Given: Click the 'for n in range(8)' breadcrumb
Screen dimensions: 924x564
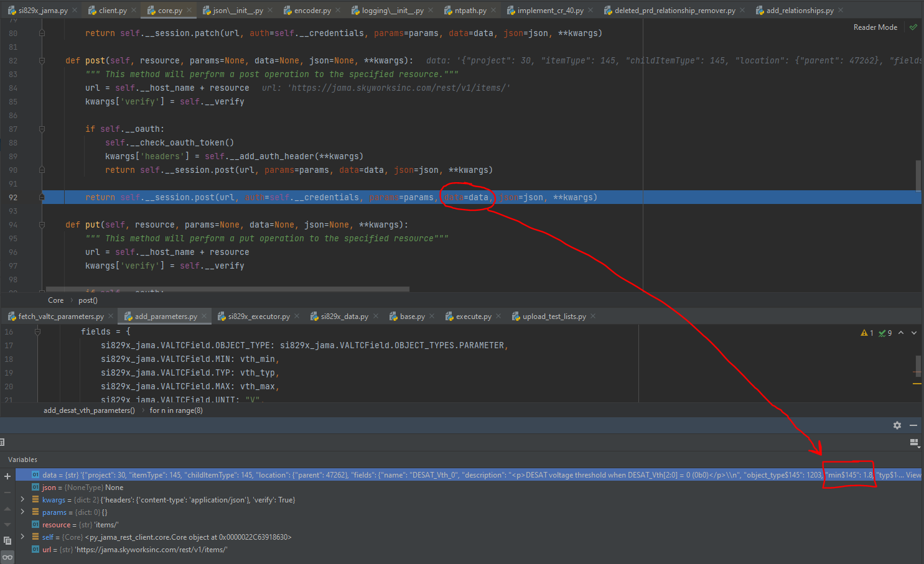Looking at the screenshot, I should [x=176, y=410].
